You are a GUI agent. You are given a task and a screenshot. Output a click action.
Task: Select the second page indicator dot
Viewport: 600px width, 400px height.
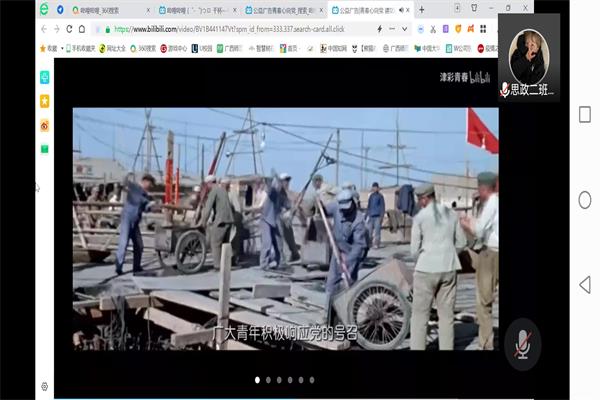click(x=268, y=380)
